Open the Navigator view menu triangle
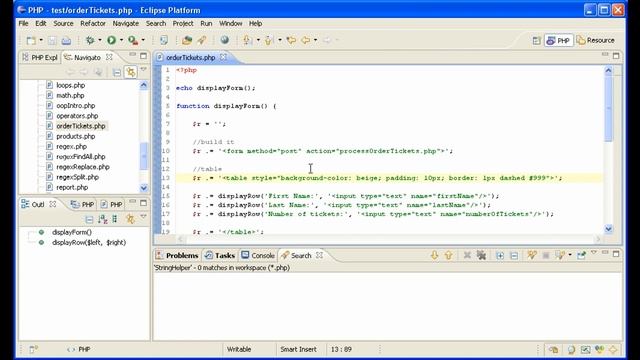Viewport: 640px width, 360px height. coord(143,70)
